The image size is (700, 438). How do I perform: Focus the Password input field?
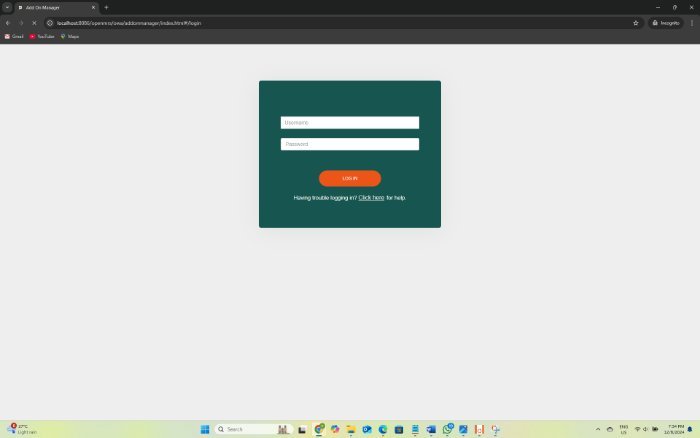(349, 144)
